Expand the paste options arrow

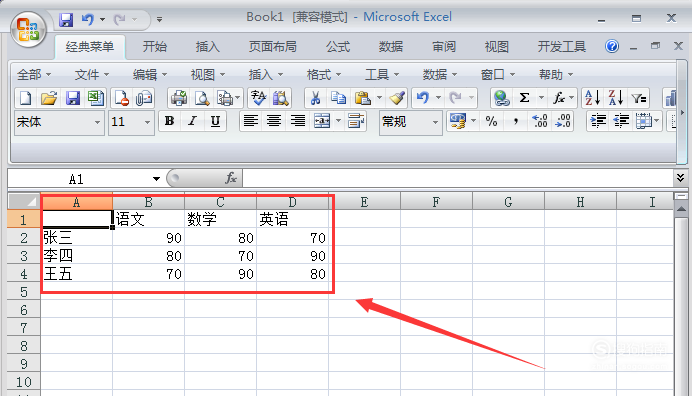pyautogui.click(x=379, y=98)
